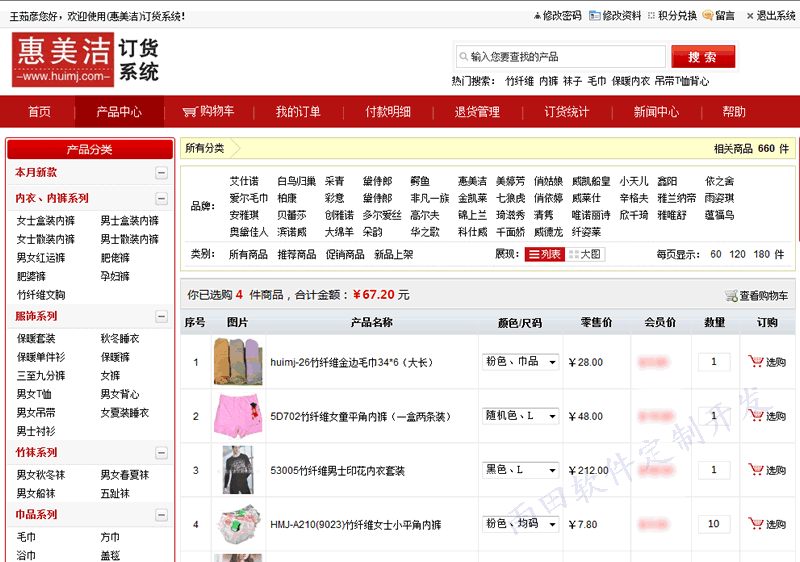Open the 粉色、巾品 color dropdown
The width and height of the screenshot is (800, 562).
click(x=520, y=362)
